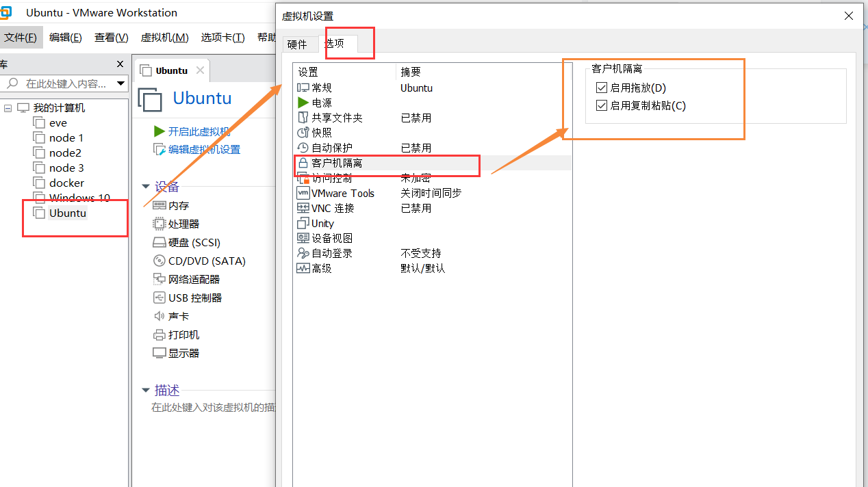The image size is (868, 487).
Task: Select node2 in the library tree
Action: click(x=65, y=153)
